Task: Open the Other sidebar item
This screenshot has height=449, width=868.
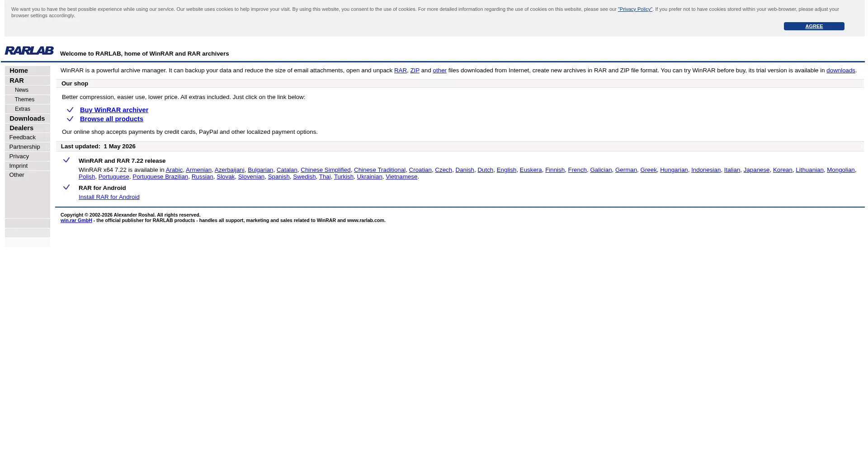Action: pyautogui.click(x=17, y=175)
